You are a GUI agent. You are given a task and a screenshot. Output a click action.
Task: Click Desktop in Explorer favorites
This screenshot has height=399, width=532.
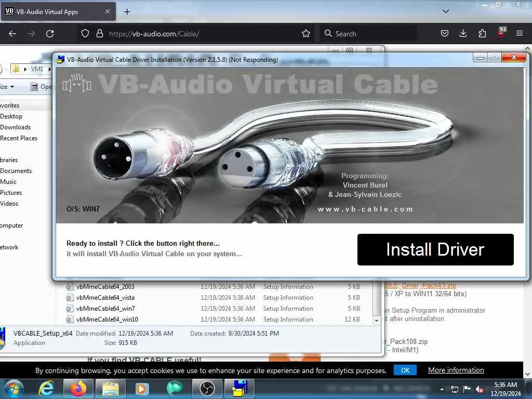pos(11,116)
